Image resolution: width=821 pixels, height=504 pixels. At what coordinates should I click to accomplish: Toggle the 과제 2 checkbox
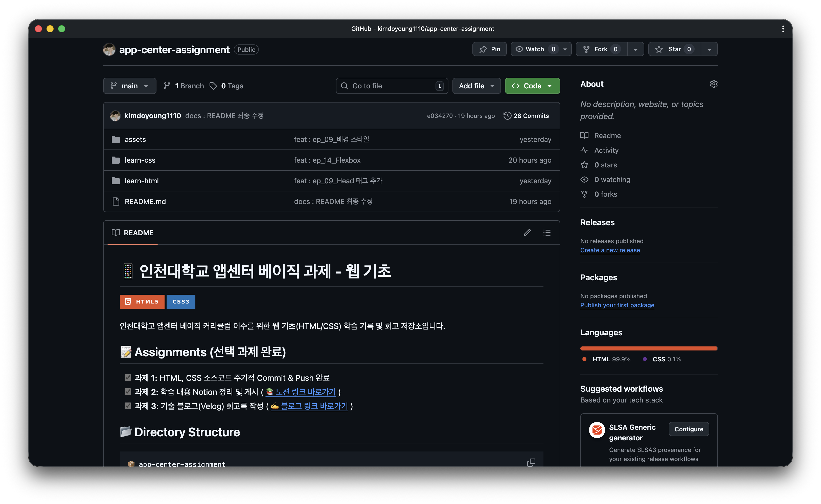click(x=128, y=391)
